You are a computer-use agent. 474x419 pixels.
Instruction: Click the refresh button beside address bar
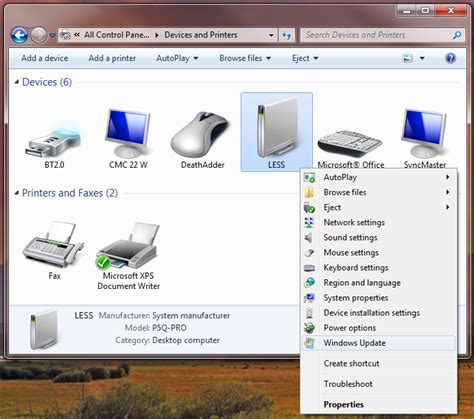click(x=287, y=35)
